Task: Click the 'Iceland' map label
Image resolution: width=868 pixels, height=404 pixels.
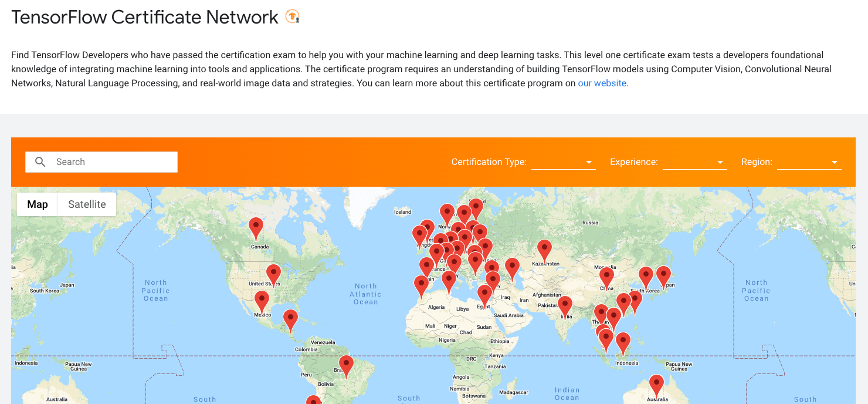Action: (402, 212)
